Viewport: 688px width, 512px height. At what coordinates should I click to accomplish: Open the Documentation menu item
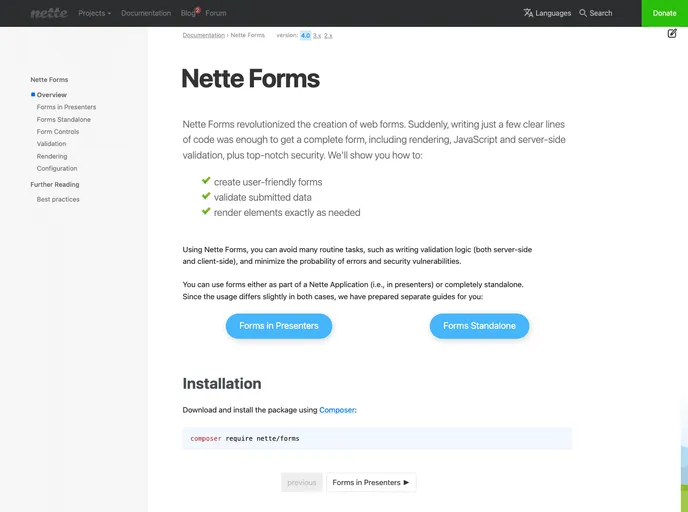pyautogui.click(x=146, y=13)
